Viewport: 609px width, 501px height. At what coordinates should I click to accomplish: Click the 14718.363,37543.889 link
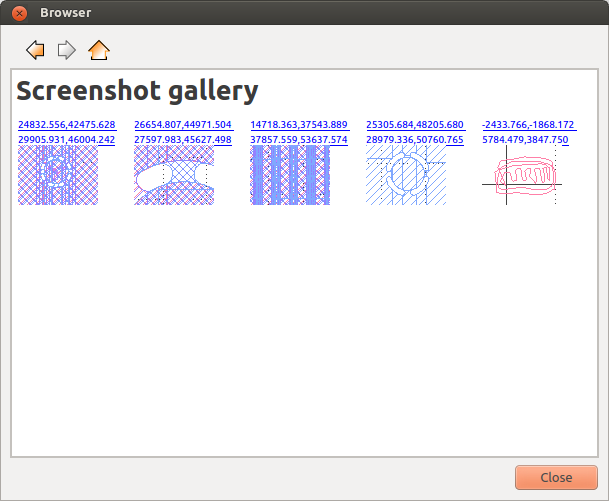(298, 125)
